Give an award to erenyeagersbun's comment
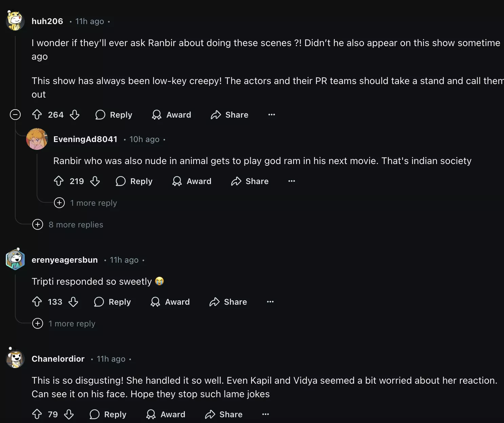This screenshot has height=423, width=504. (x=170, y=302)
